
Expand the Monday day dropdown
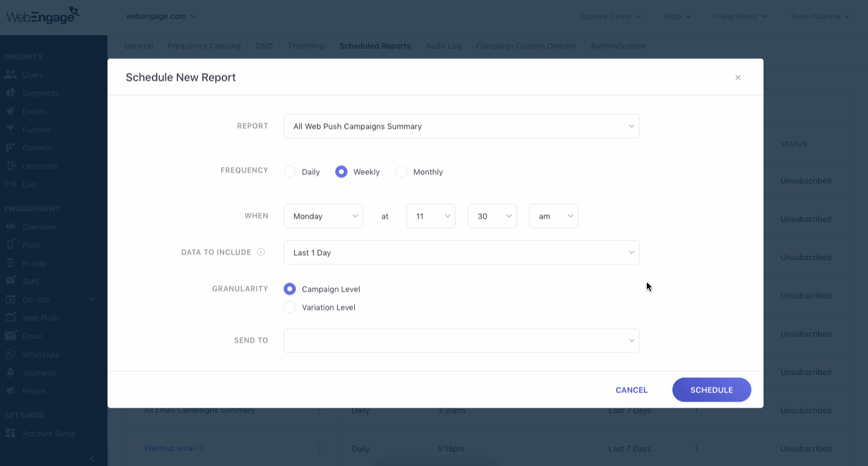click(323, 216)
